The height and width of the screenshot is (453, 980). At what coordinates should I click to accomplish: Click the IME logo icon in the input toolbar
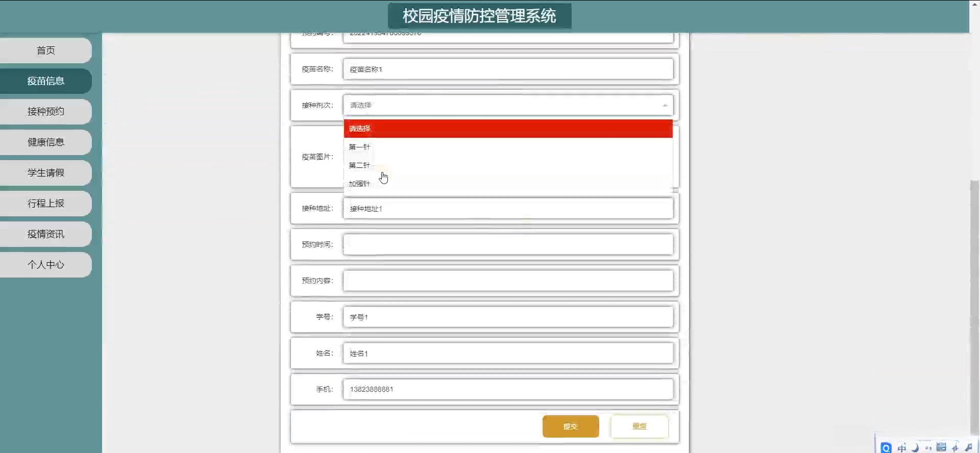(886, 448)
